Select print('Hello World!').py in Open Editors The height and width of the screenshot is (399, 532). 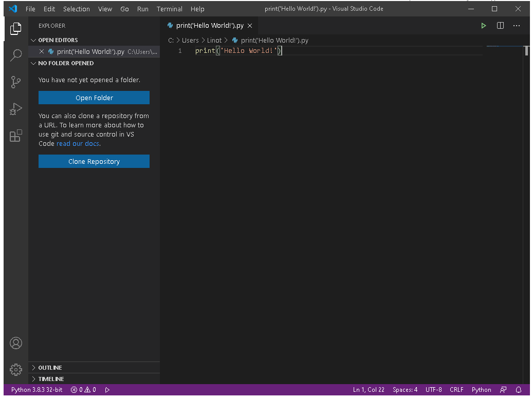(95, 51)
